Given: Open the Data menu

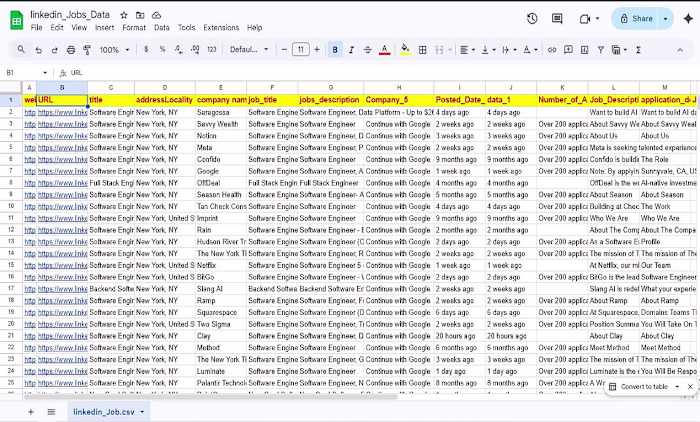Looking at the screenshot, I should (x=162, y=28).
